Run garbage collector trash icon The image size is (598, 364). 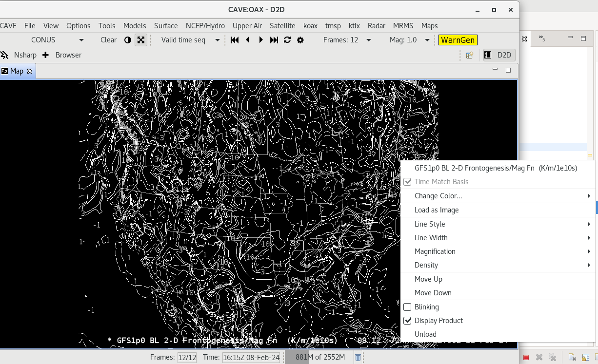coord(358,357)
